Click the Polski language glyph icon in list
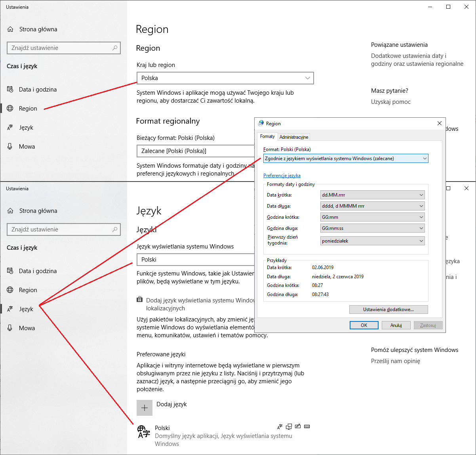 [x=144, y=432]
